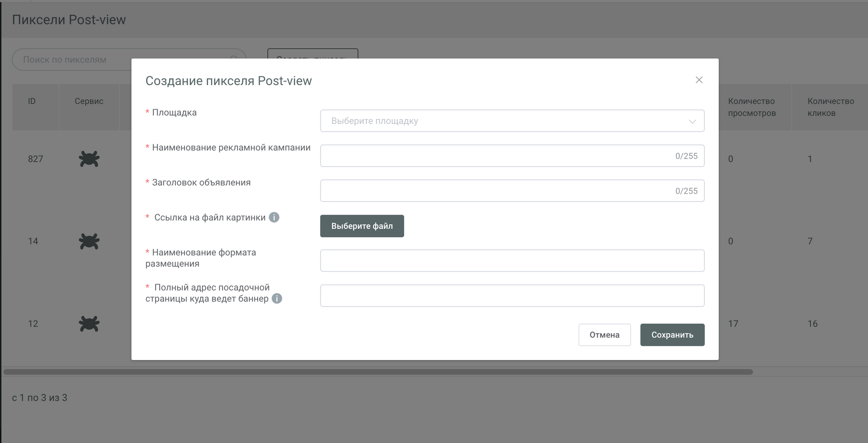Open the Площадка platform dropdown
This screenshot has height=443, width=868.
(503, 121)
